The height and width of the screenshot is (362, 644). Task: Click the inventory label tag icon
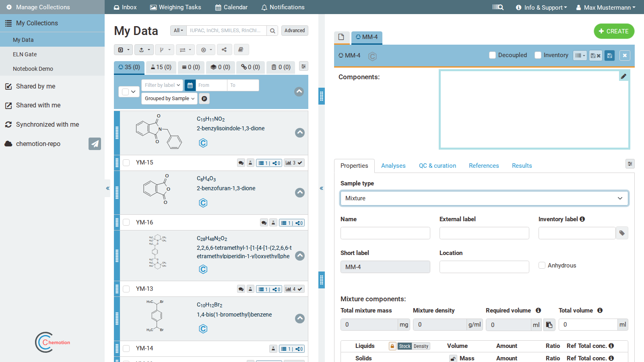pyautogui.click(x=622, y=233)
